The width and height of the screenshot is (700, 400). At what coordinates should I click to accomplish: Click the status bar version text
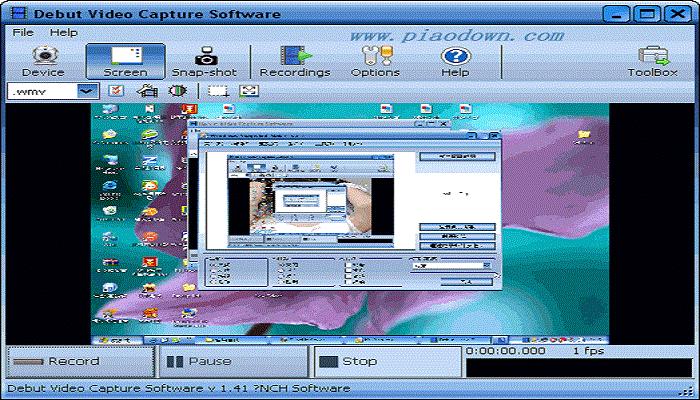click(179, 388)
